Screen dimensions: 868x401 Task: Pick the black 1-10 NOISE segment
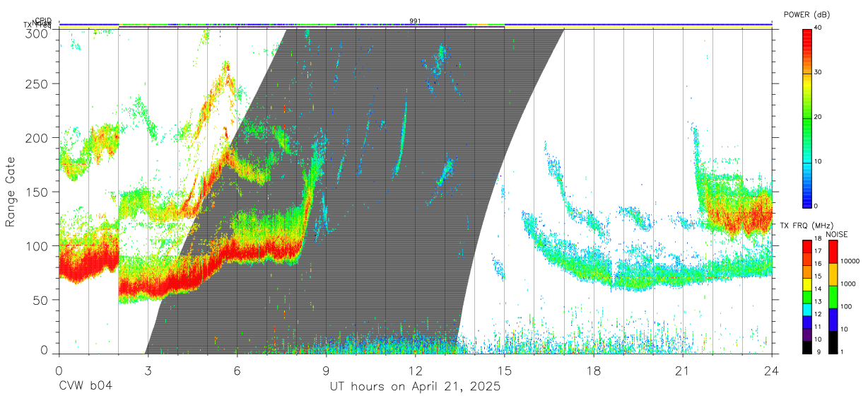click(x=833, y=342)
